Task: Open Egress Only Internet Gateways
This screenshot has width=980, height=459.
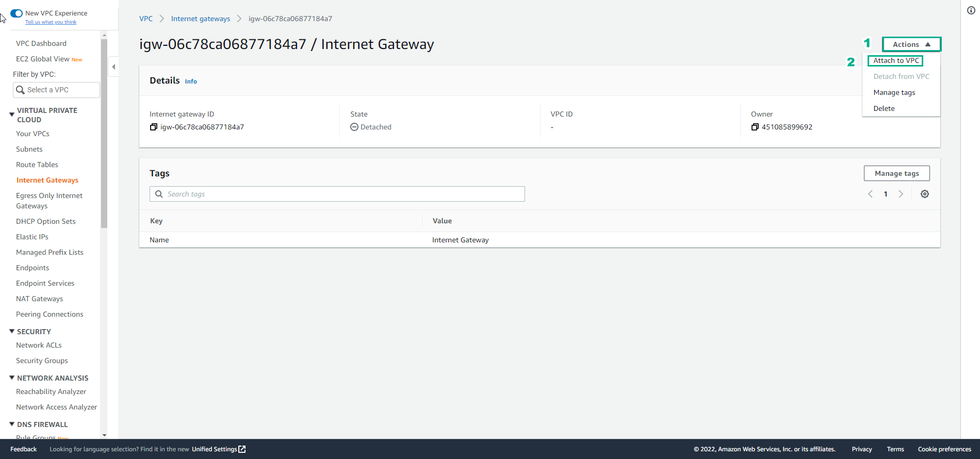Action: pos(49,201)
